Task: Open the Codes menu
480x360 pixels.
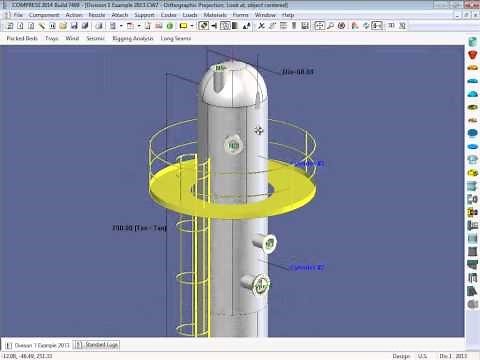Action: click(x=169, y=15)
